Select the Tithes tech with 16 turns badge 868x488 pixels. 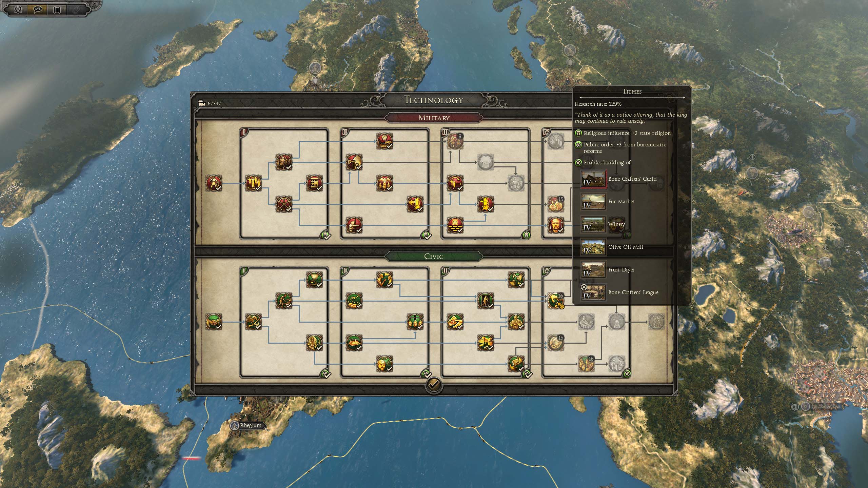point(556,301)
